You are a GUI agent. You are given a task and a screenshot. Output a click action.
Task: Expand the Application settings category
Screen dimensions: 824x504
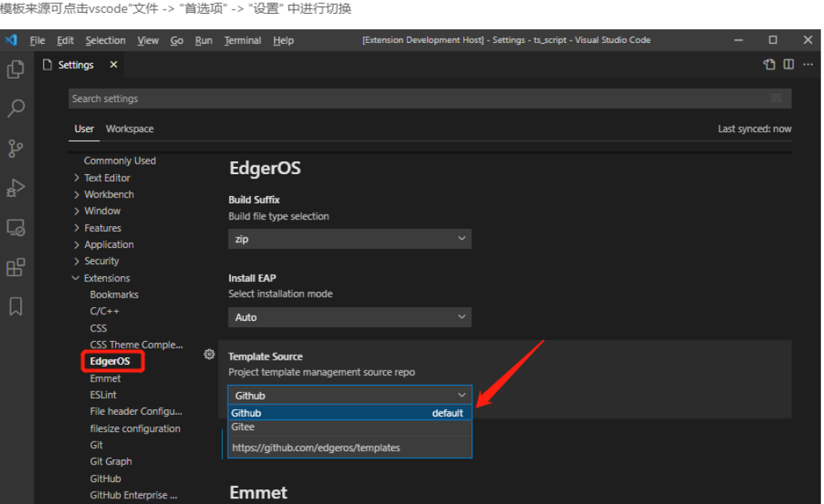pyautogui.click(x=109, y=245)
